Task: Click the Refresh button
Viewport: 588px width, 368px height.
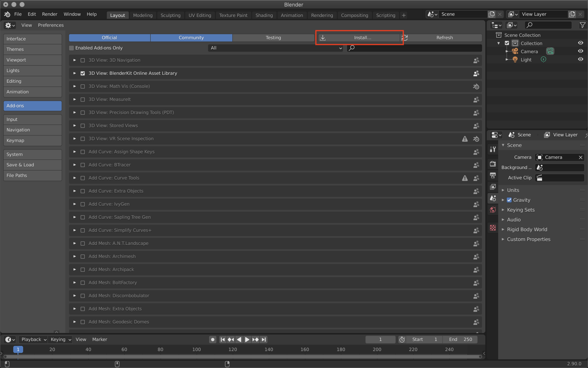Action: point(444,38)
